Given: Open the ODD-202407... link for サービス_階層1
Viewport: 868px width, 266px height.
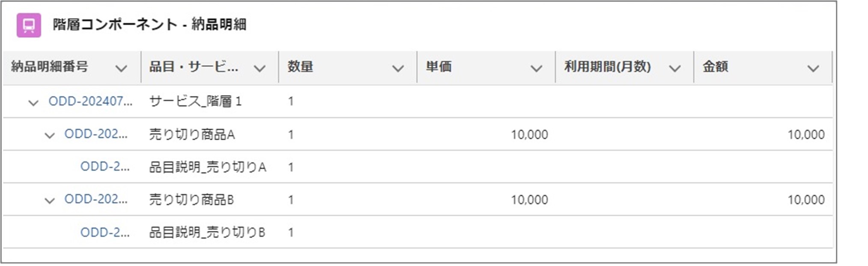Looking at the screenshot, I should [90, 102].
